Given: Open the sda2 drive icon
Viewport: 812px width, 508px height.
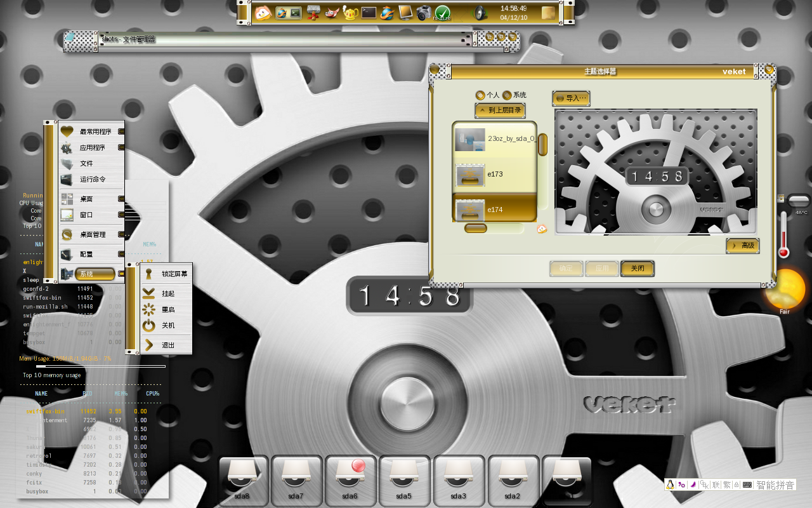Looking at the screenshot, I should click(513, 481).
